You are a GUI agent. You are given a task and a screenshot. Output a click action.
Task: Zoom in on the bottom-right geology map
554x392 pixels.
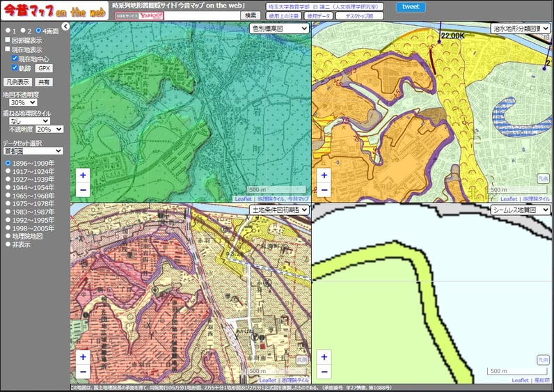point(324,356)
